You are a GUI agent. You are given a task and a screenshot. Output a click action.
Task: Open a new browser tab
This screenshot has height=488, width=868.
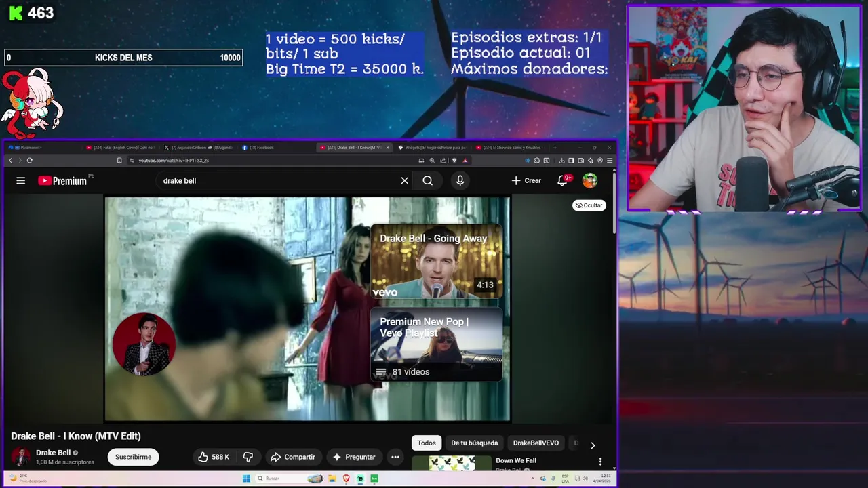pyautogui.click(x=555, y=147)
